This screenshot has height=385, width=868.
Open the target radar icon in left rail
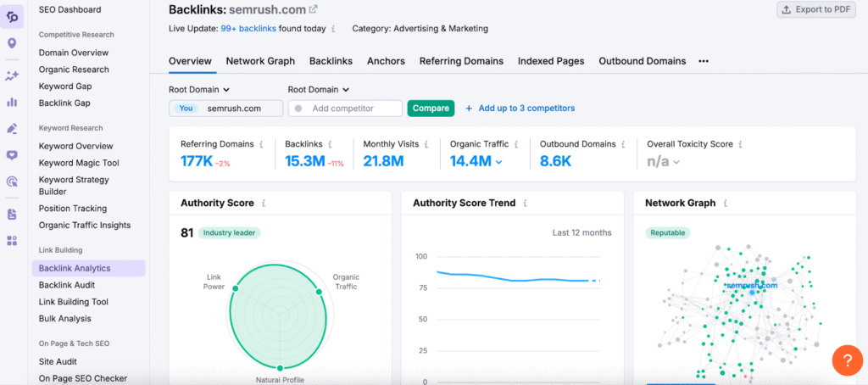(12, 181)
